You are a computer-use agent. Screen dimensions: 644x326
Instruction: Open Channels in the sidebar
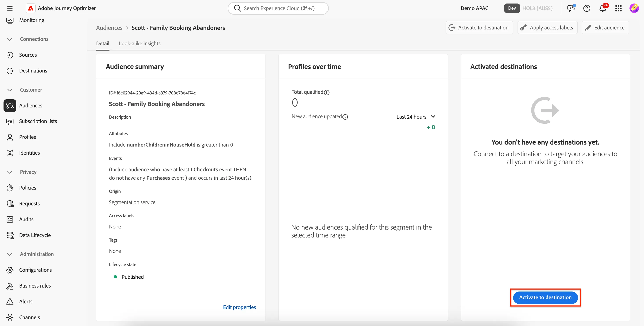29,317
